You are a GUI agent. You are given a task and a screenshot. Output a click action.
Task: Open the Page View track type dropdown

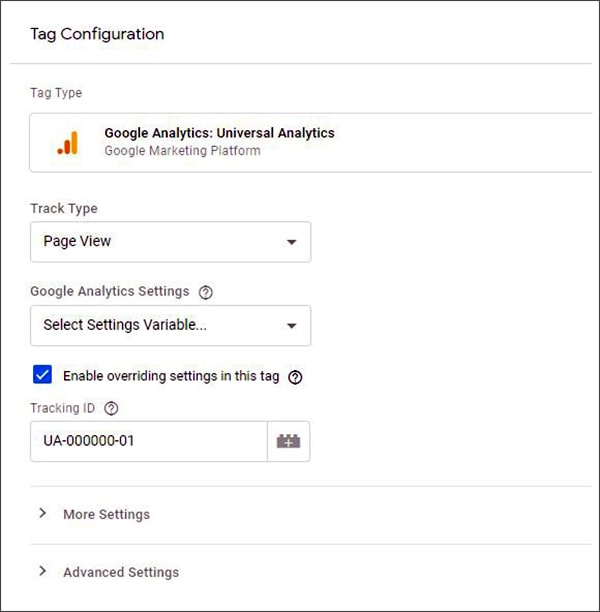pyautogui.click(x=171, y=242)
